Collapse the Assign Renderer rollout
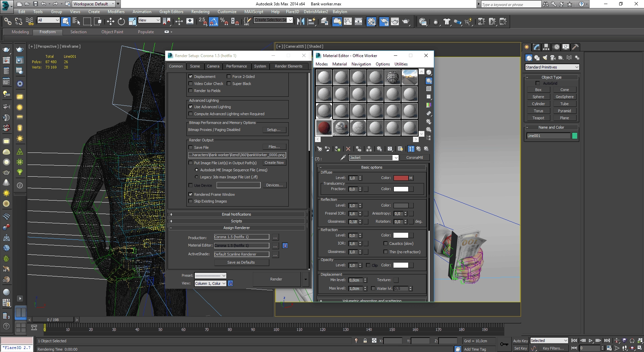 coord(236,228)
